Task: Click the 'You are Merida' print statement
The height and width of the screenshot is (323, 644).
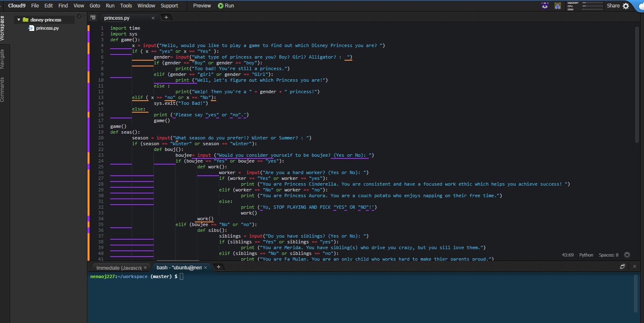Action: pos(363,248)
